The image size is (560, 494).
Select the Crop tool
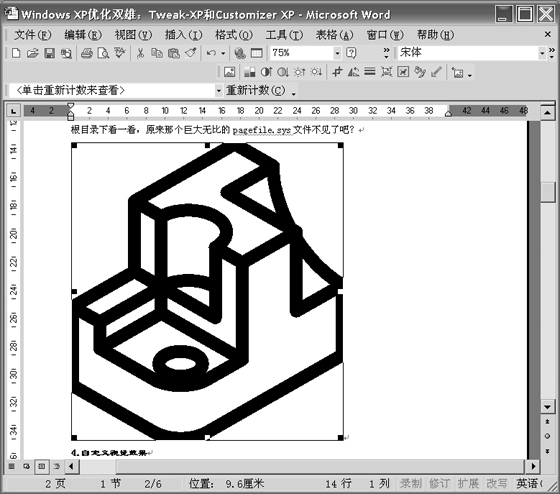[x=337, y=72]
